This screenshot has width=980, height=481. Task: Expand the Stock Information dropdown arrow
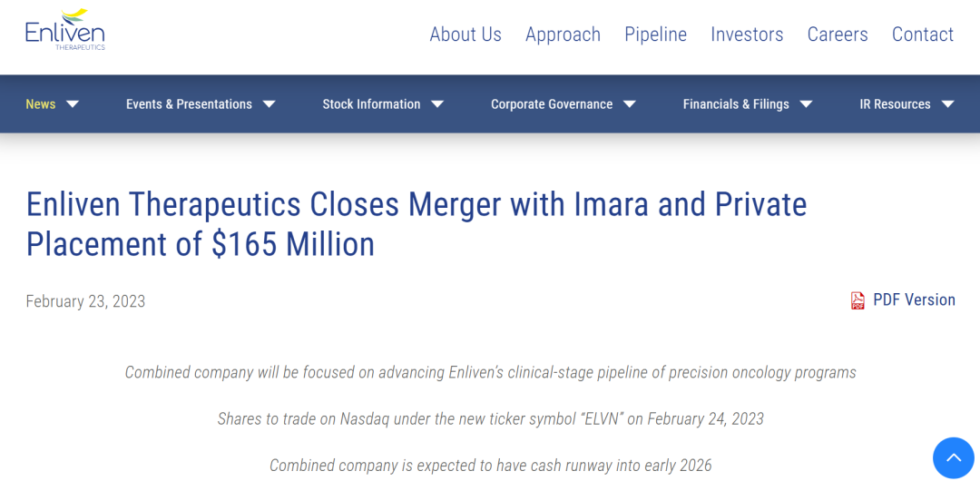pyautogui.click(x=437, y=104)
